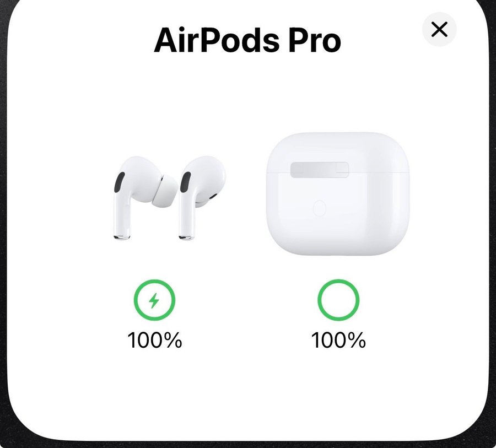Tap the AirPods Pro title text
Viewport: 496px width, 448px height.
pos(247,40)
